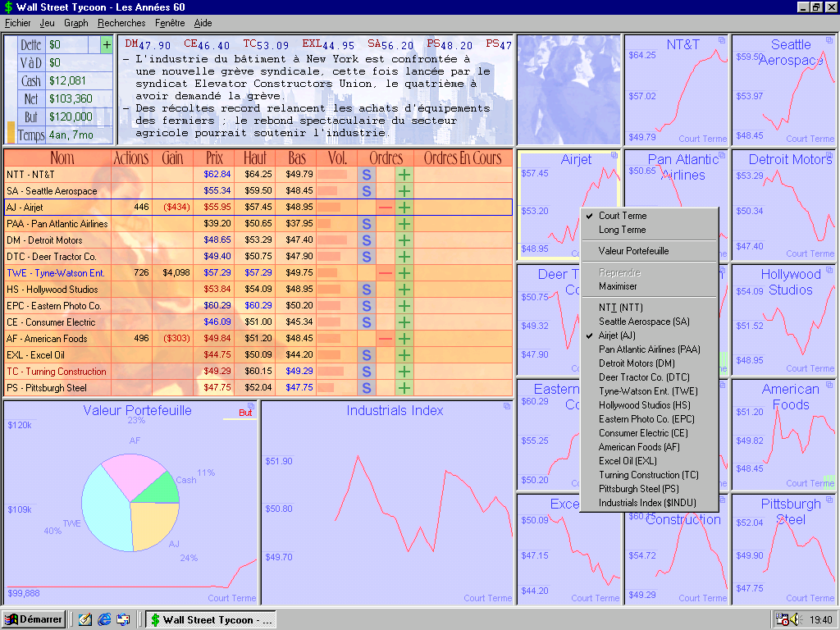Click the maximize icon on Valeur Portefeuille chart
The image size is (840, 630).
tap(251, 406)
